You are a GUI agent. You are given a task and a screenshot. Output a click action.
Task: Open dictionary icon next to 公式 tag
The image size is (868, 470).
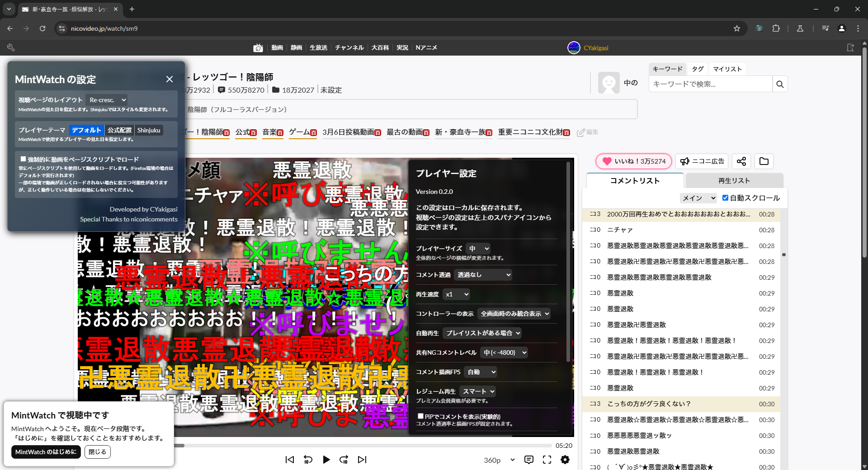coord(254,133)
